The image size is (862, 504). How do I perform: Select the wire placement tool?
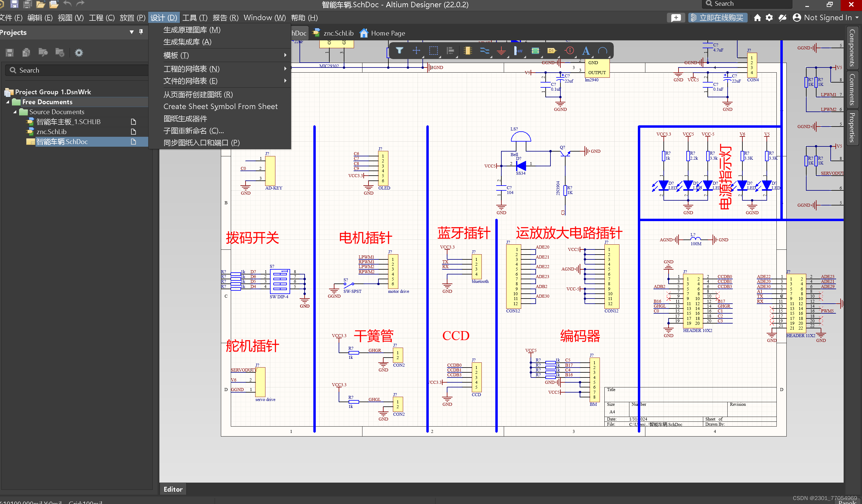[485, 51]
